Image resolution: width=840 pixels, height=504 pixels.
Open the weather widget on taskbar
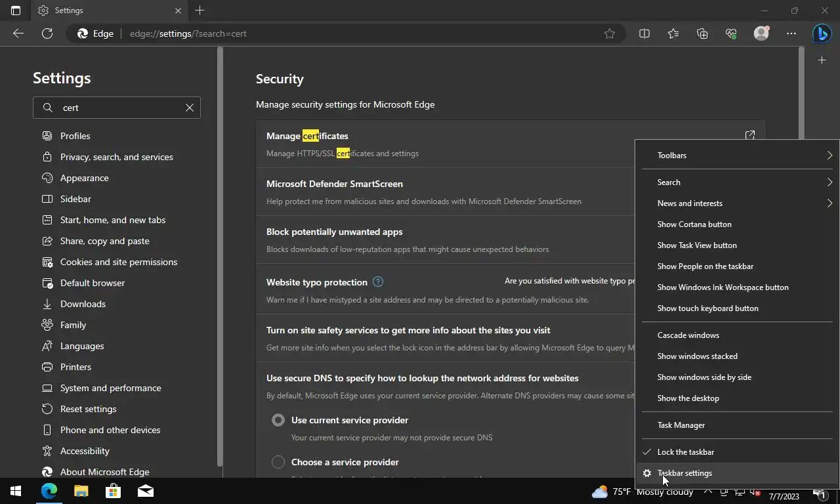pos(642,492)
